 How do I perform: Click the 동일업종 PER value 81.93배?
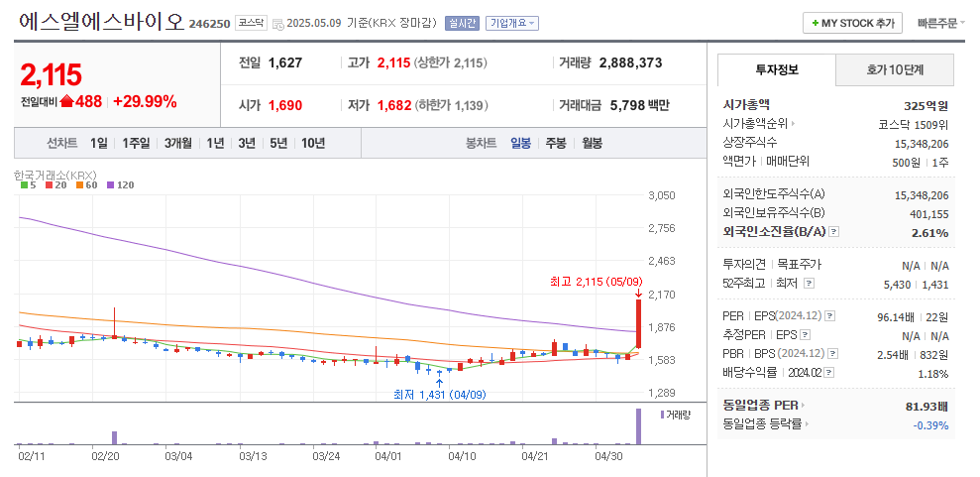pyautogui.click(x=926, y=407)
